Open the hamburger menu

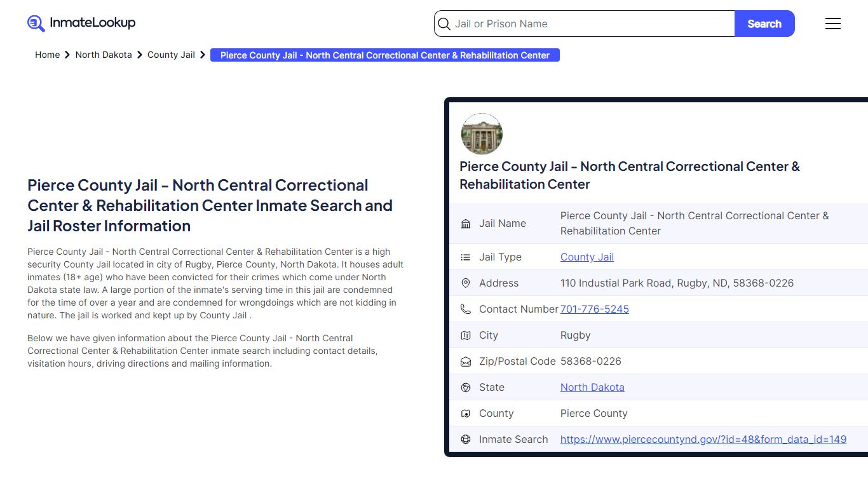(x=832, y=24)
